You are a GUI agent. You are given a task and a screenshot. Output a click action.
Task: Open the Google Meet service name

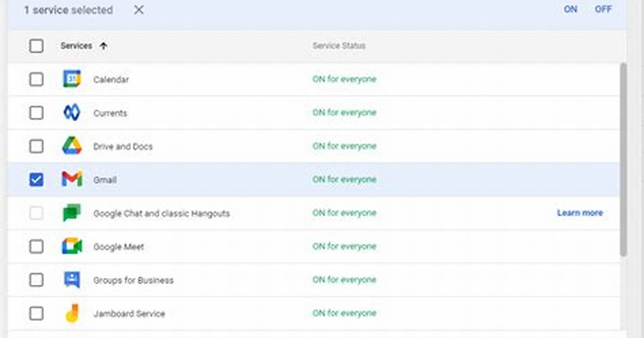118,247
